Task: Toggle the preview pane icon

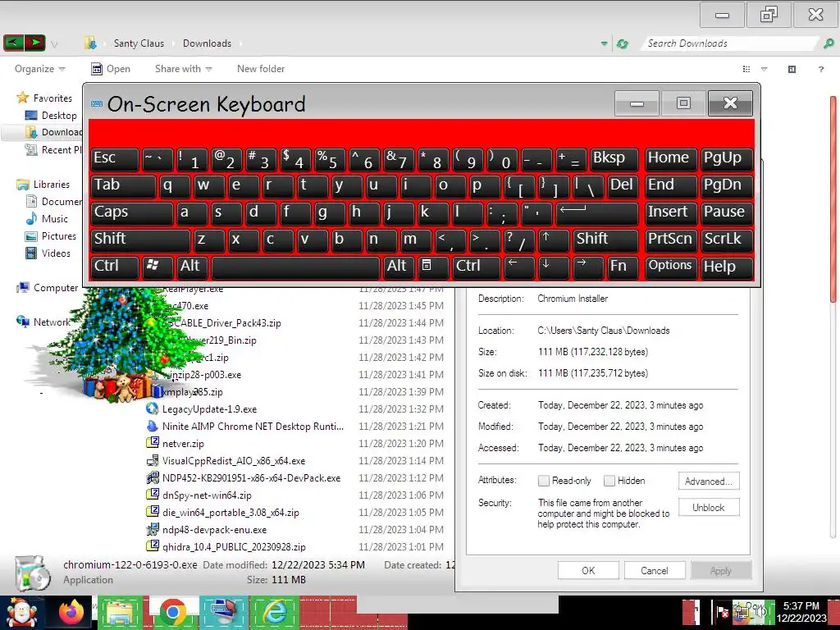Action: (792, 69)
